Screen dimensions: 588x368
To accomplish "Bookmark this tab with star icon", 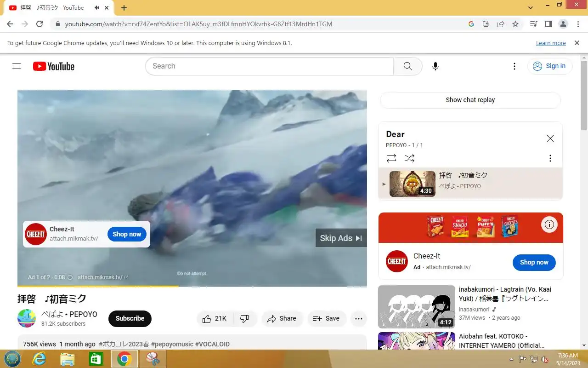I will pos(515,24).
